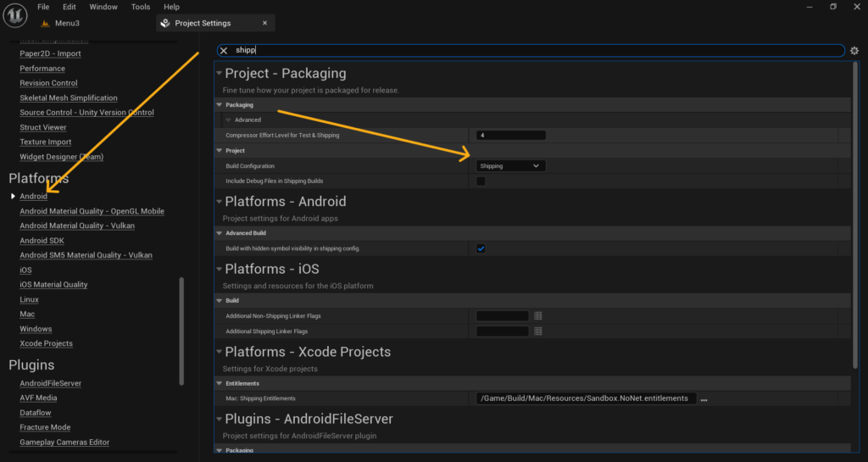Click the grid icon for Non-Shipping Linker Flags
This screenshot has height=462, width=868.
click(x=538, y=316)
